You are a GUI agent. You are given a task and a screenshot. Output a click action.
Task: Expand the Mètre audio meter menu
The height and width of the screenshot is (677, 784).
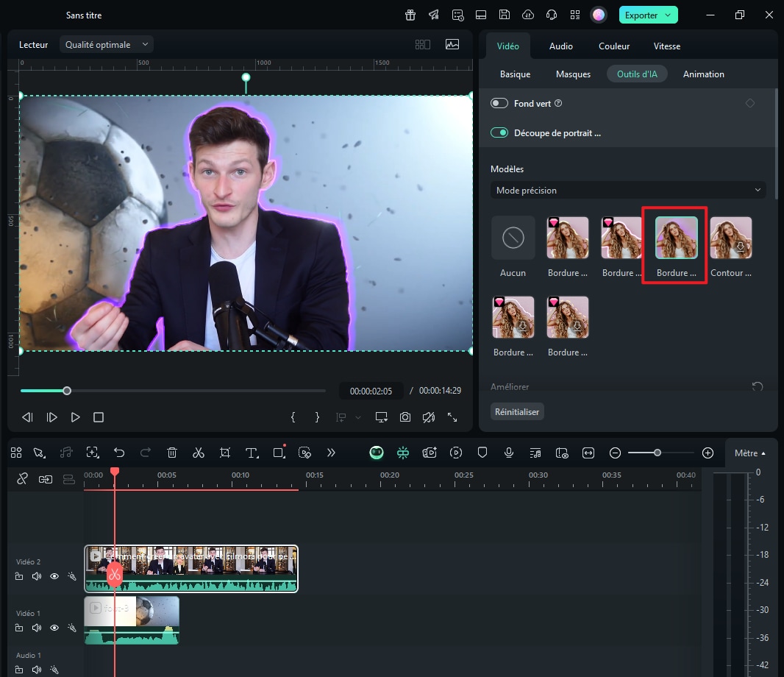(x=749, y=453)
